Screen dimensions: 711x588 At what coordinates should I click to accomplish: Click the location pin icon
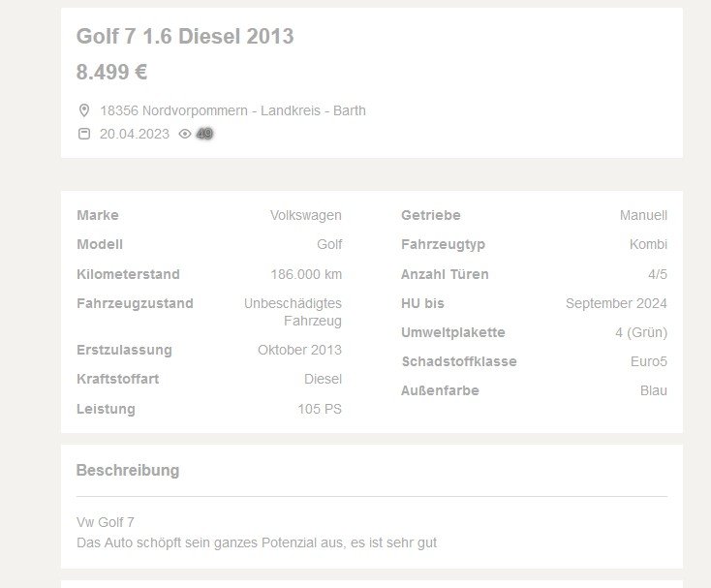(84, 110)
